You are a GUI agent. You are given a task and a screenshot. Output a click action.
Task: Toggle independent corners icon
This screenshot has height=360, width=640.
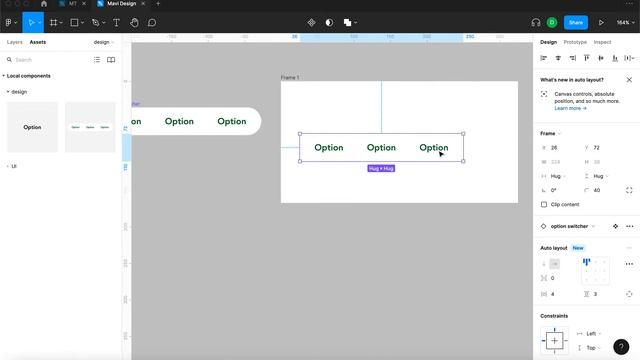[x=629, y=190]
